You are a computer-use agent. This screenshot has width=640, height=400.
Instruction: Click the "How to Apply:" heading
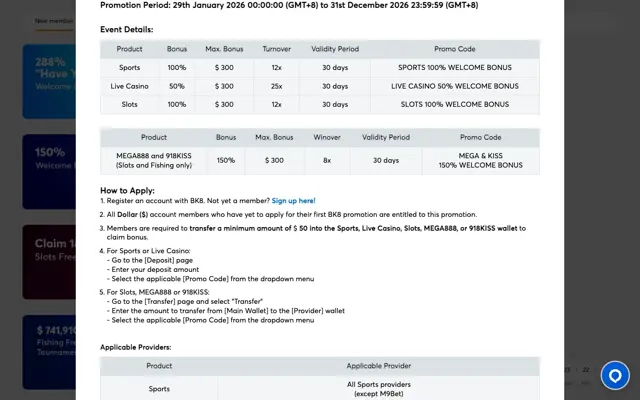(127, 191)
